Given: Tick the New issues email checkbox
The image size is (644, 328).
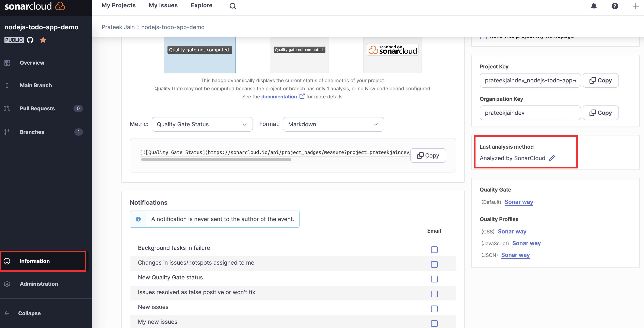Looking at the screenshot, I should pos(434,309).
